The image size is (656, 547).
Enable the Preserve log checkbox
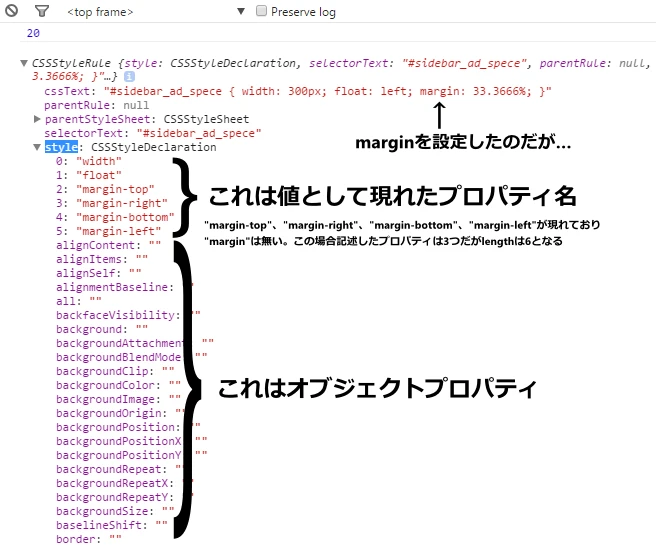[261, 10]
